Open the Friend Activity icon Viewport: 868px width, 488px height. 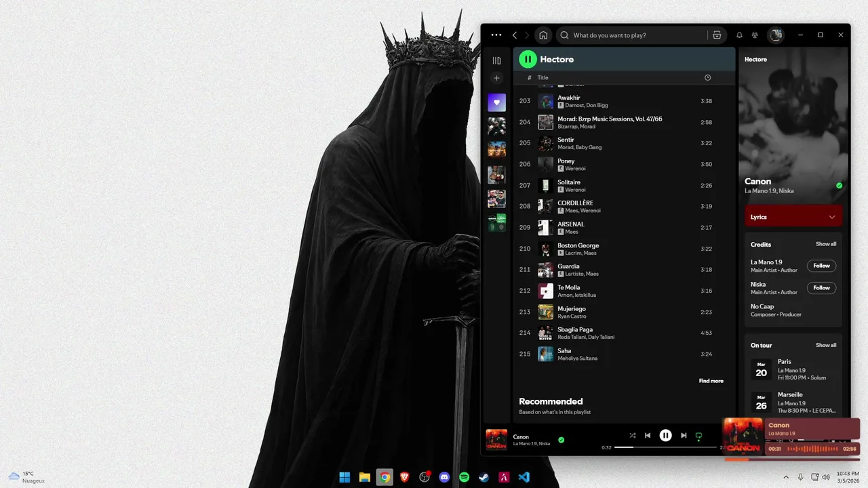point(755,35)
